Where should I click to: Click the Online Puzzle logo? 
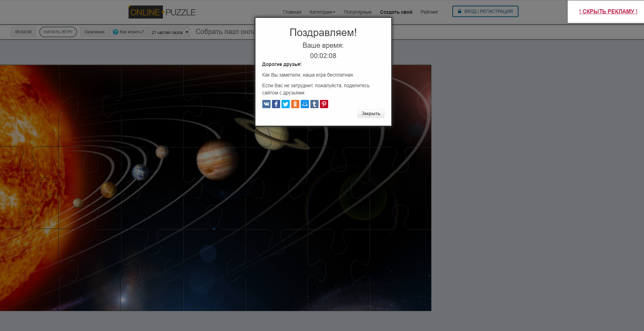162,12
